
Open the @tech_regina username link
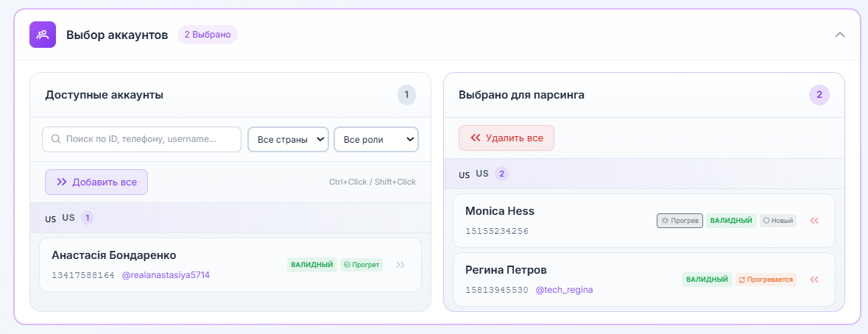click(563, 290)
